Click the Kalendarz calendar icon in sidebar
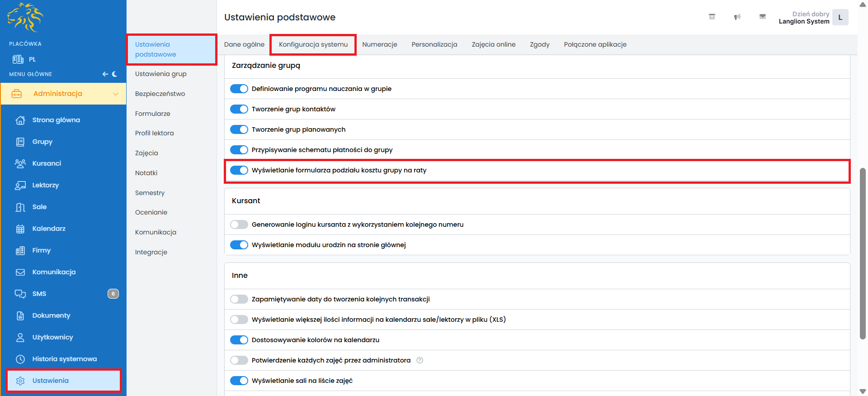The height and width of the screenshot is (396, 868). click(20, 229)
